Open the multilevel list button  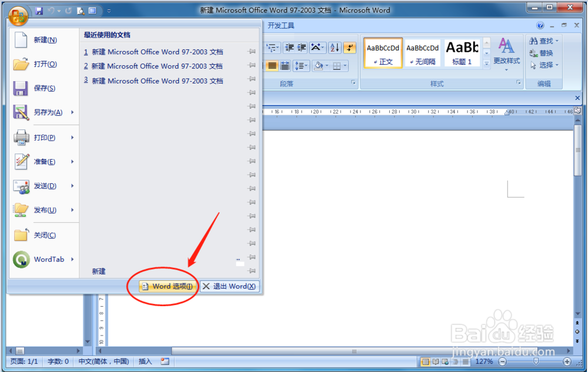click(x=273, y=48)
